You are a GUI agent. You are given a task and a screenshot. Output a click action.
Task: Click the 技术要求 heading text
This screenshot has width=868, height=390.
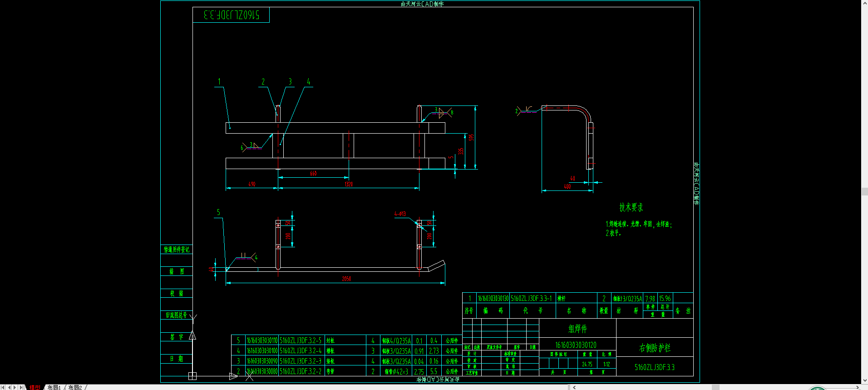coord(631,207)
